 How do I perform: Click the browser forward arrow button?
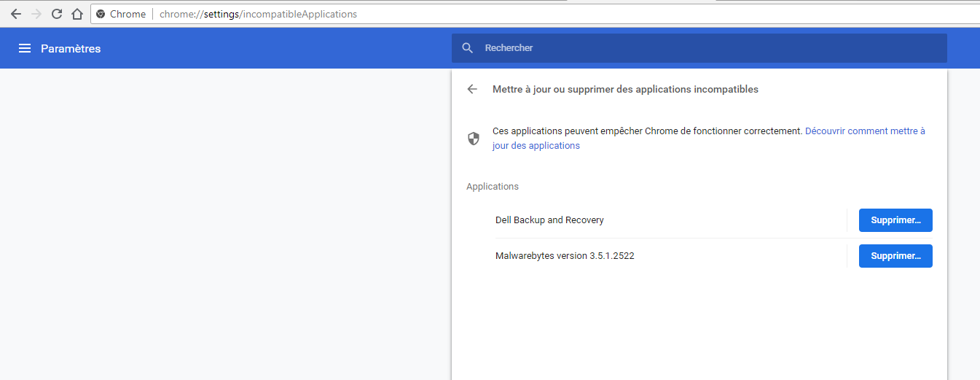pos(36,14)
